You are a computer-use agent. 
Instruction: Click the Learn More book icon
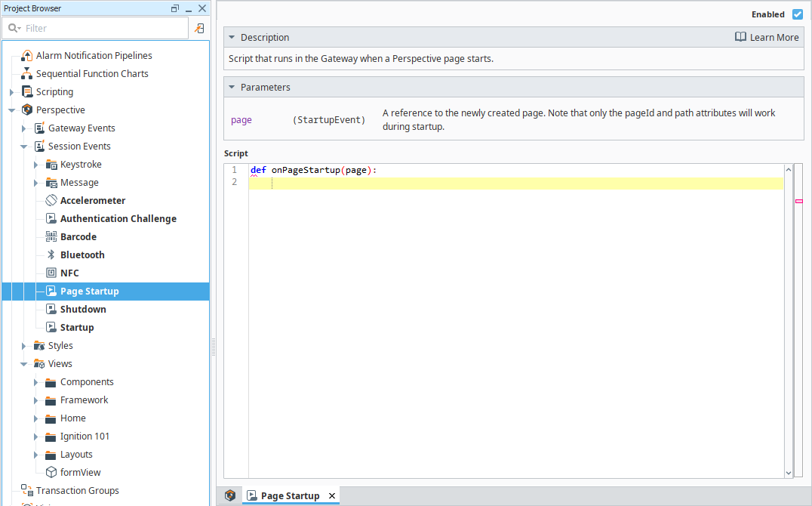[740, 37]
